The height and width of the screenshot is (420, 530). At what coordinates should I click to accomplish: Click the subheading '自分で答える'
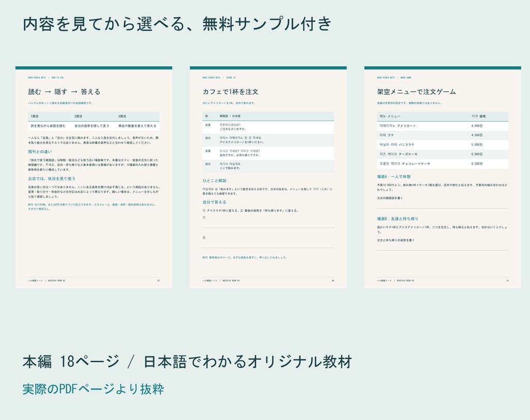tap(214, 202)
